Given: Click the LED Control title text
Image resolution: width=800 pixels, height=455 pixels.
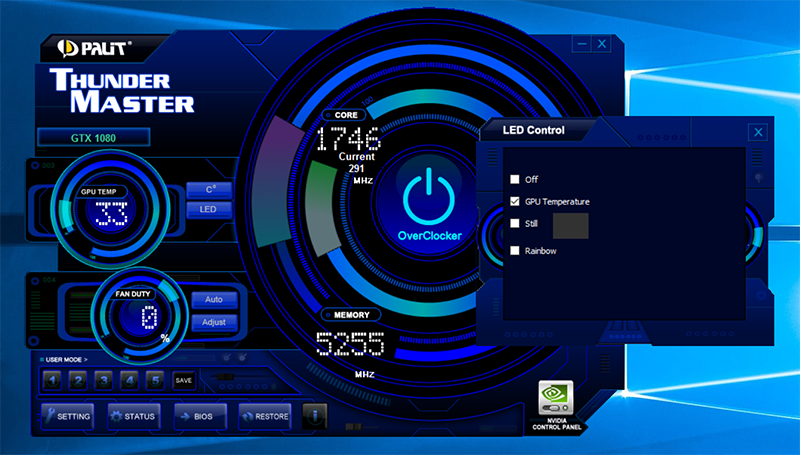Looking at the screenshot, I should pos(534,130).
